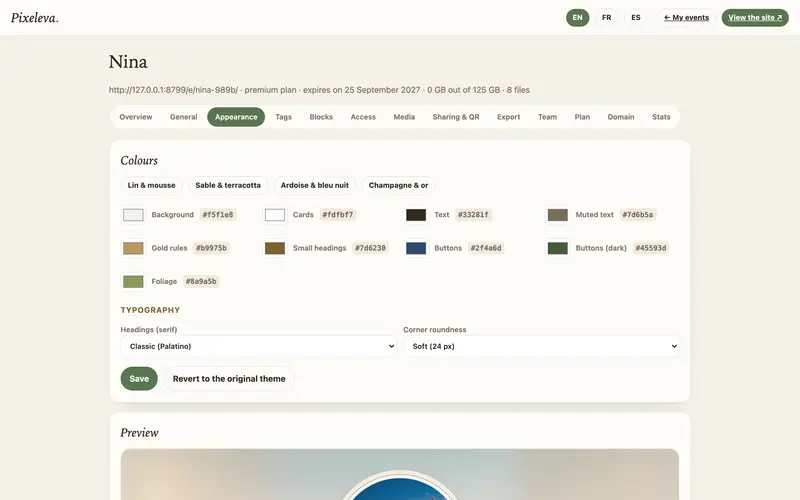The image size is (800, 500).
Task: Open the Tags tab
Action: tap(284, 117)
